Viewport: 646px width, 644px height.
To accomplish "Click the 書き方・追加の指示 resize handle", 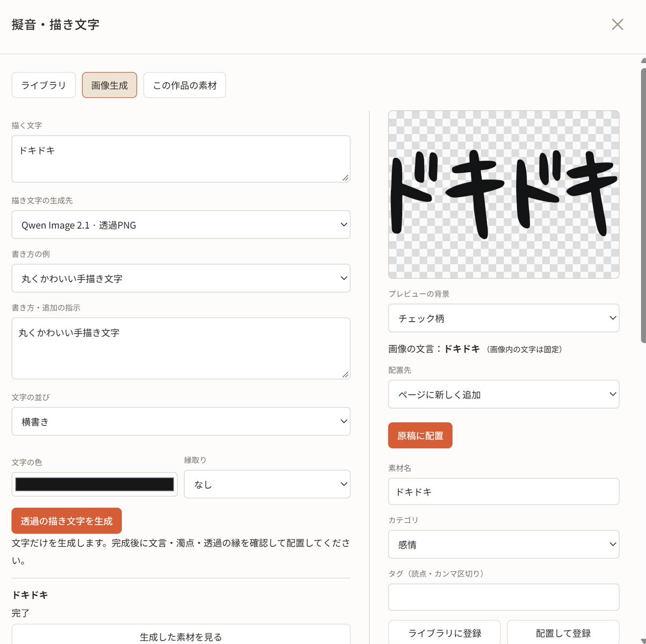I will point(345,374).
